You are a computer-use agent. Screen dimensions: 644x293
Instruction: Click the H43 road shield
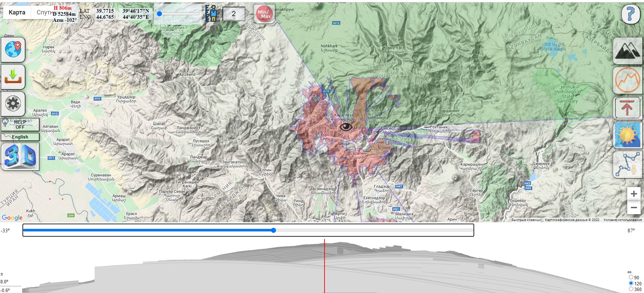(527, 183)
